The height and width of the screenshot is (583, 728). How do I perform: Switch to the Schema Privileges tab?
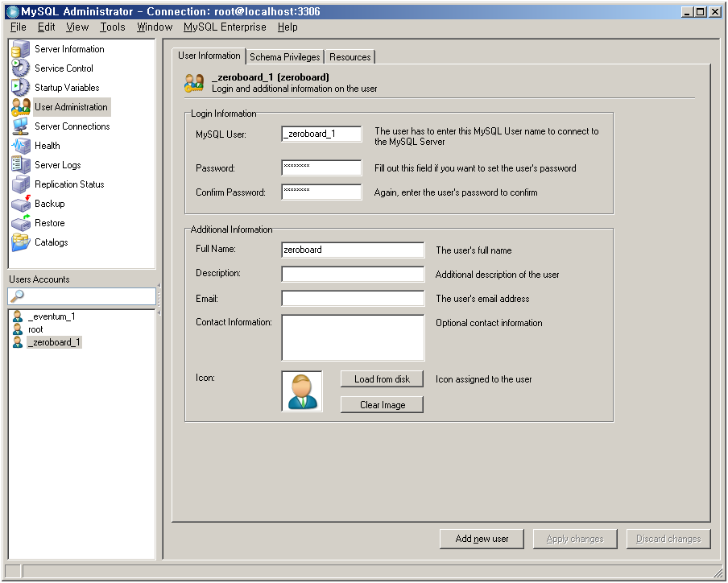point(284,57)
